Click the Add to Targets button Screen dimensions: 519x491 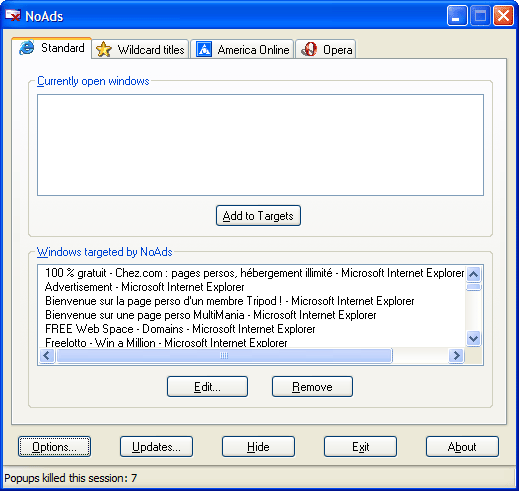click(258, 216)
